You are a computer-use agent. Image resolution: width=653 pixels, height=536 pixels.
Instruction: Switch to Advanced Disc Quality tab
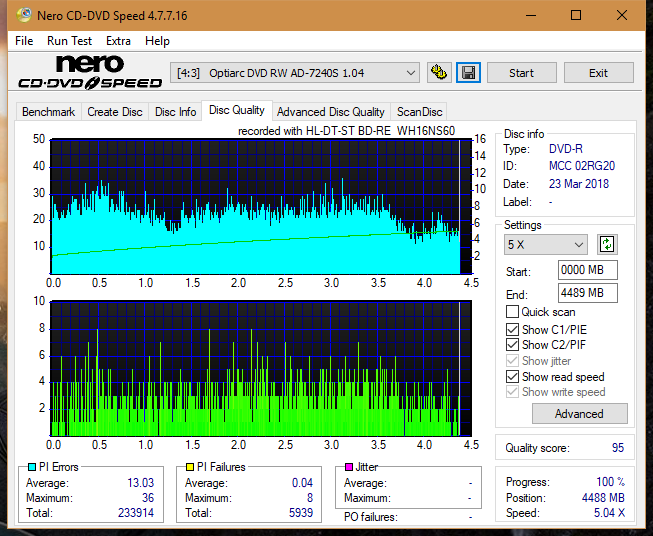pos(331,112)
